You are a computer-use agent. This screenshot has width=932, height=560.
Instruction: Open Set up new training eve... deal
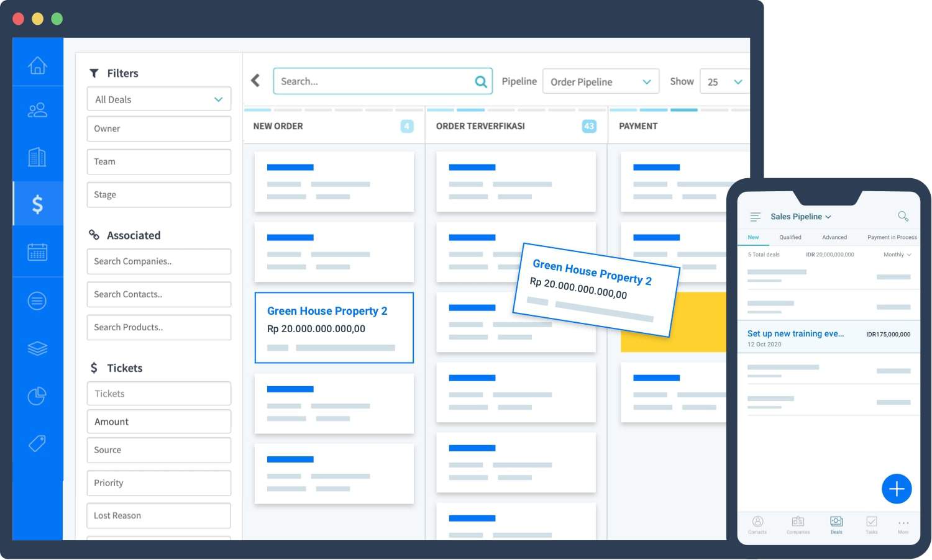pos(828,338)
